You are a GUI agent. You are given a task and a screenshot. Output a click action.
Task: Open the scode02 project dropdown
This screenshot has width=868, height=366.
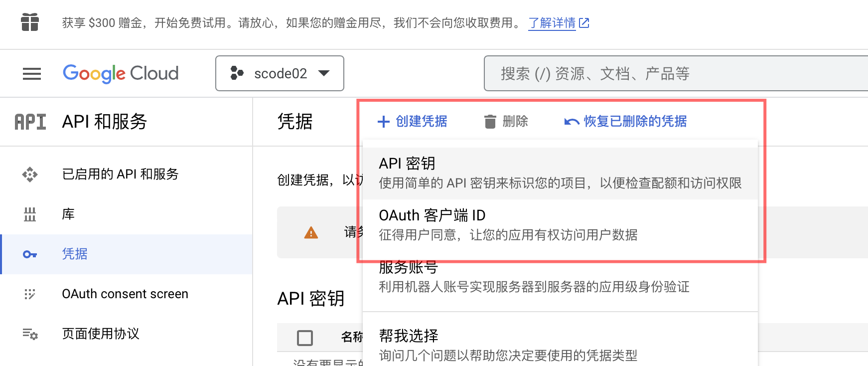click(x=280, y=73)
